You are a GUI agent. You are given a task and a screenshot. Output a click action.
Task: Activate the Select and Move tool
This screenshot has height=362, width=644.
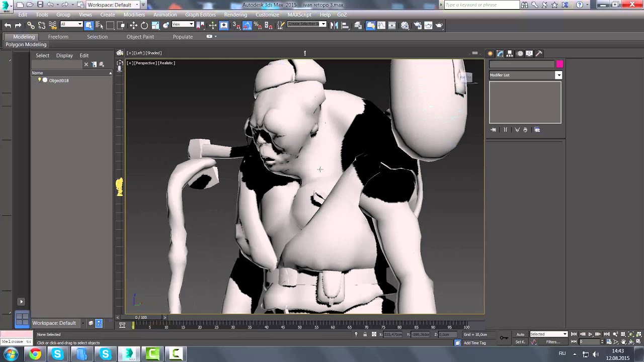[x=133, y=25]
